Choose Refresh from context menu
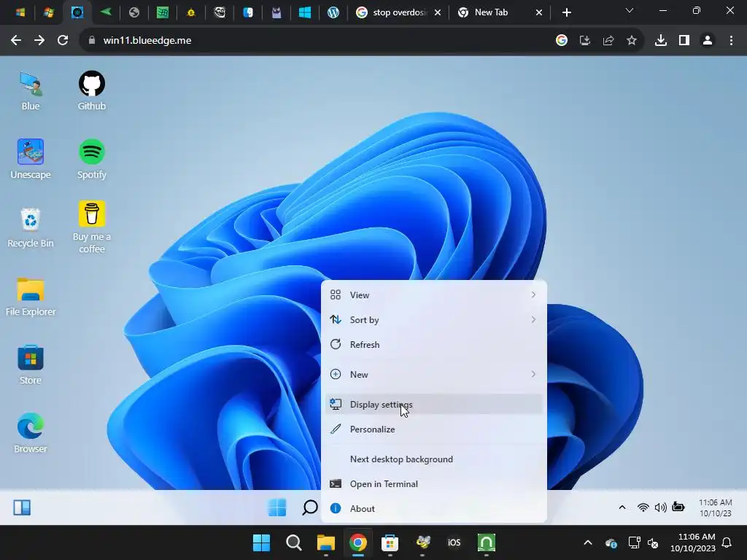Image resolution: width=747 pixels, height=560 pixels. 434,345
